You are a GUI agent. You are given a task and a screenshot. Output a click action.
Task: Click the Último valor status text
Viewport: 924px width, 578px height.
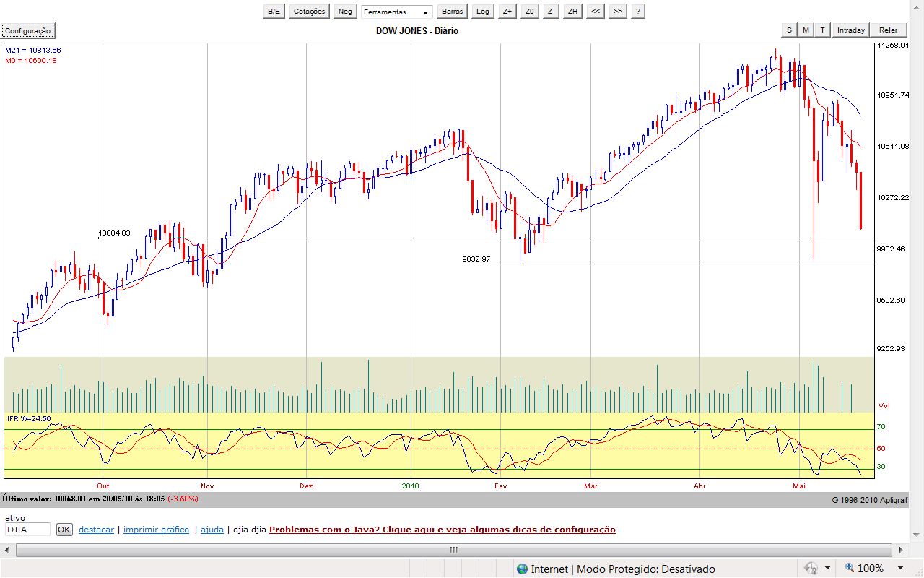(x=100, y=499)
